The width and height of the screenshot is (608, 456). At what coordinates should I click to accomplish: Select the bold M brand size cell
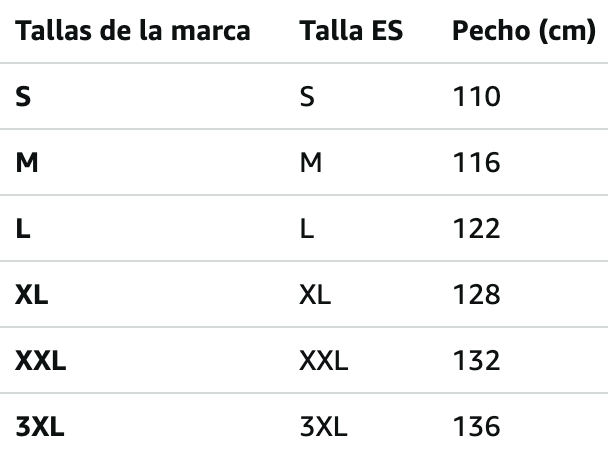27,163
